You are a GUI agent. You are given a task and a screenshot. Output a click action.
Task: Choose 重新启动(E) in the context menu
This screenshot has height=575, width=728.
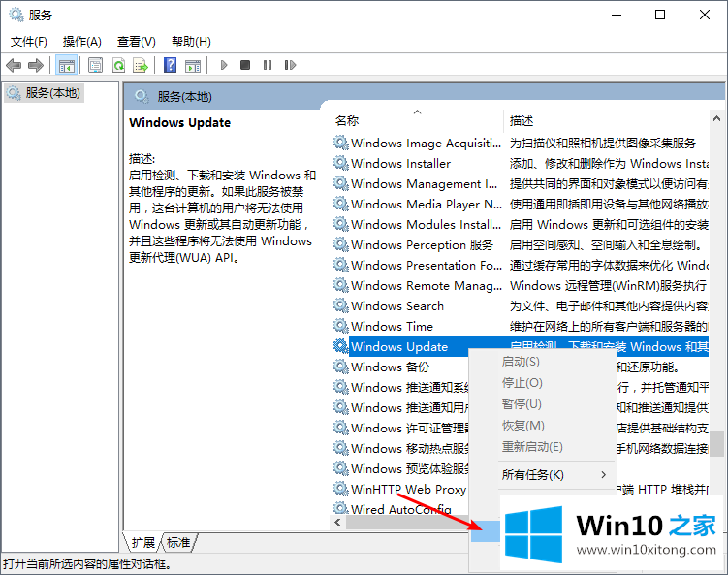542,447
